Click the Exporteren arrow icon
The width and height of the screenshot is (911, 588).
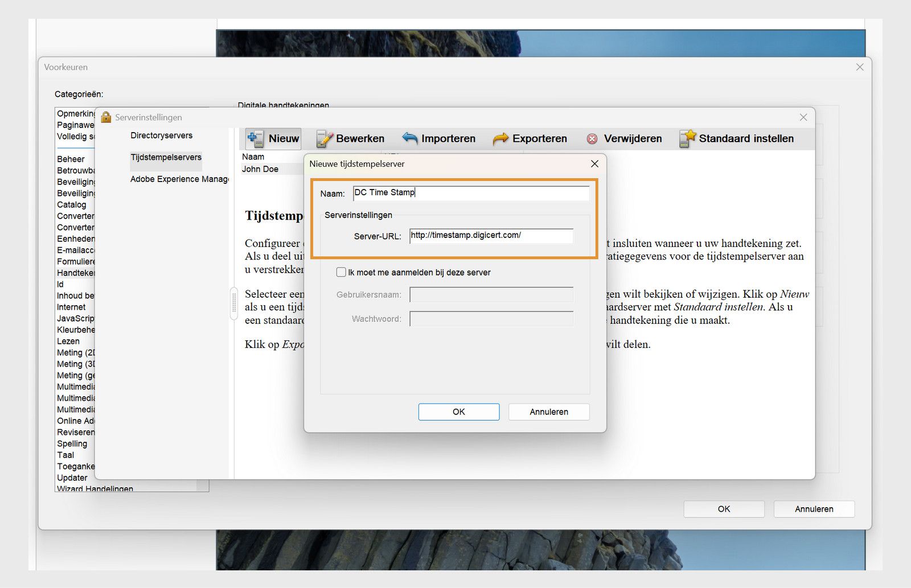click(x=499, y=138)
